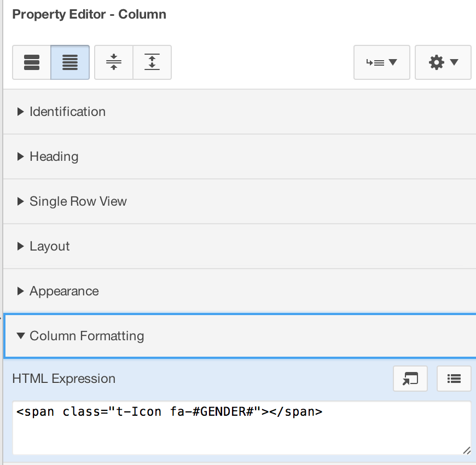Viewport: 476px width, 465px height.
Task: Open the Quick Pick list for HTML Expression
Action: (x=454, y=379)
